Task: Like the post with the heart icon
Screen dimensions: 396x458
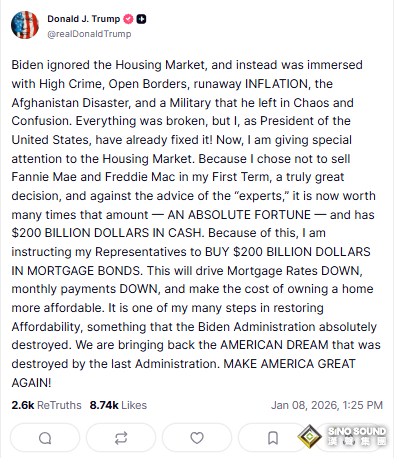Action: [x=197, y=438]
